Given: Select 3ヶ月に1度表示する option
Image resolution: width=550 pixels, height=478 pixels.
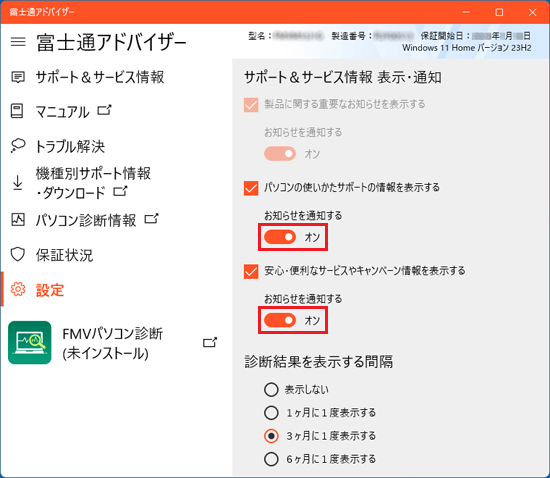Looking at the screenshot, I should click(271, 436).
